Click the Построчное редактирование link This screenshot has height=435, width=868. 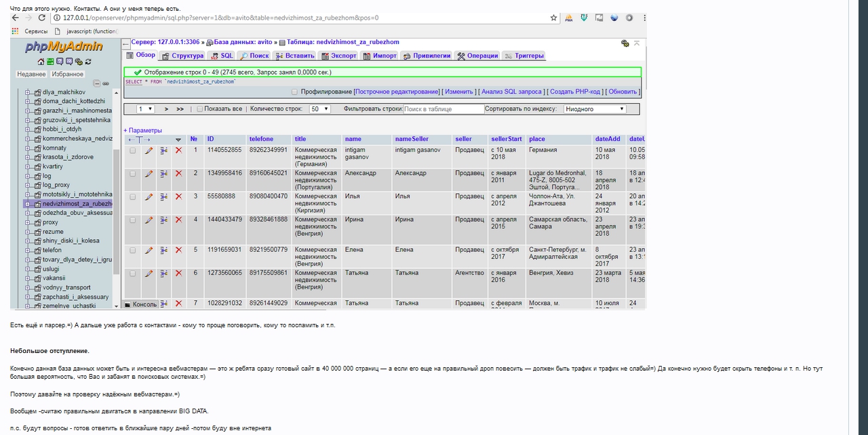pyautogui.click(x=397, y=91)
